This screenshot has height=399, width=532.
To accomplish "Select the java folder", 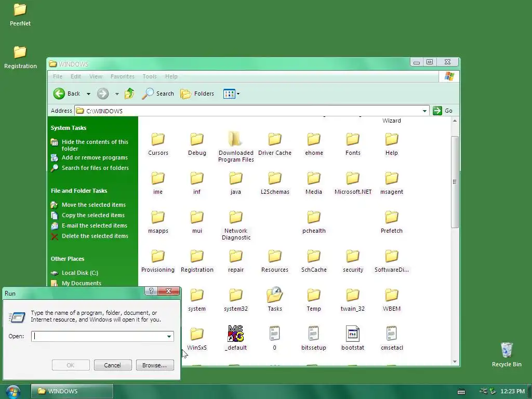I will 236,183.
